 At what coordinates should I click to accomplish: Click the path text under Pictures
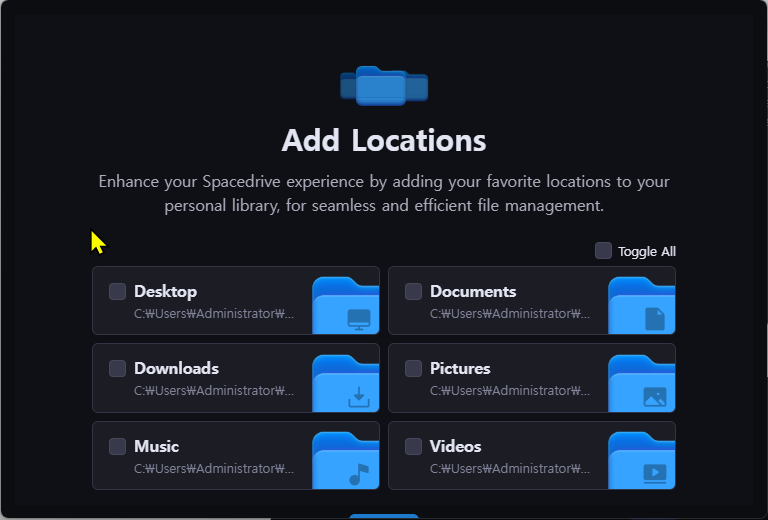tap(510, 391)
